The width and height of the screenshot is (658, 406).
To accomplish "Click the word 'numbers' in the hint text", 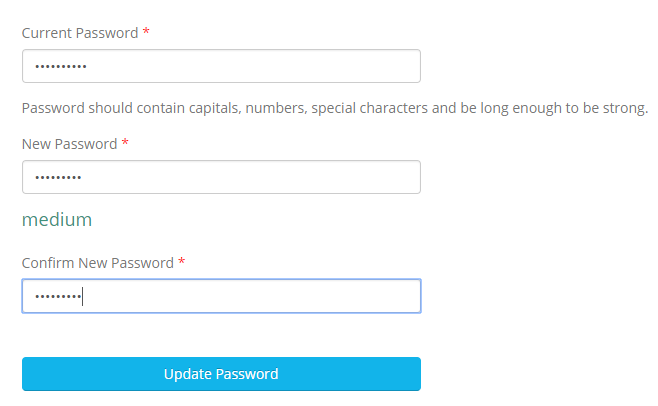I will 276,108.
